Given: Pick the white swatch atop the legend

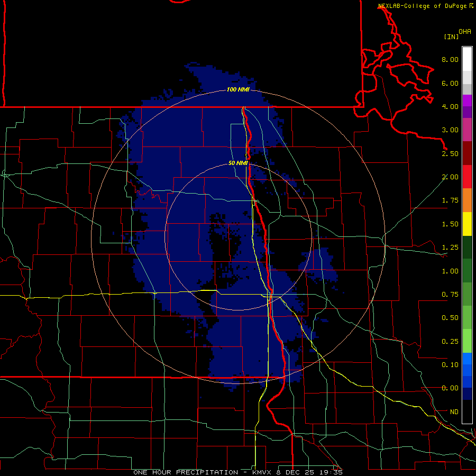Looking at the screenshot, I should (467, 59).
